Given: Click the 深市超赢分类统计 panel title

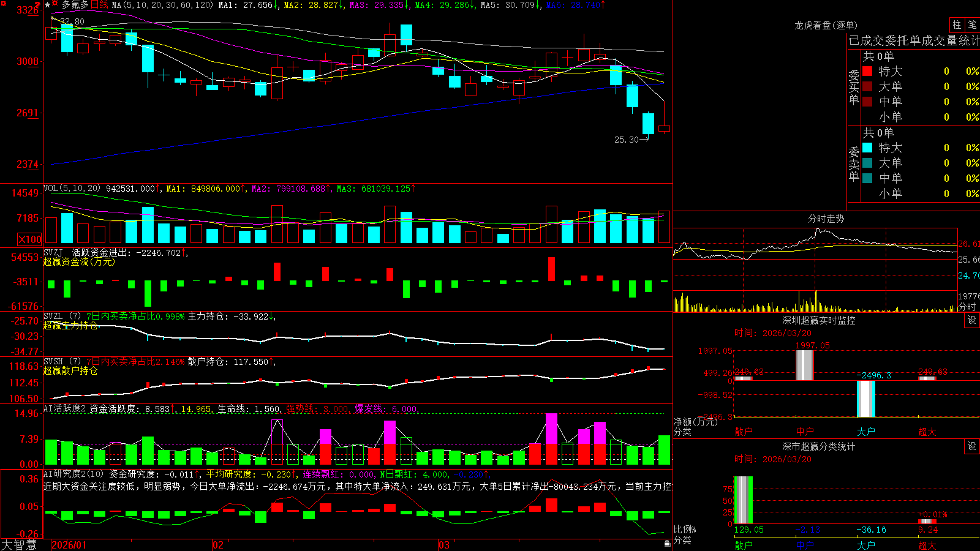Looking at the screenshot, I should pos(819,446).
